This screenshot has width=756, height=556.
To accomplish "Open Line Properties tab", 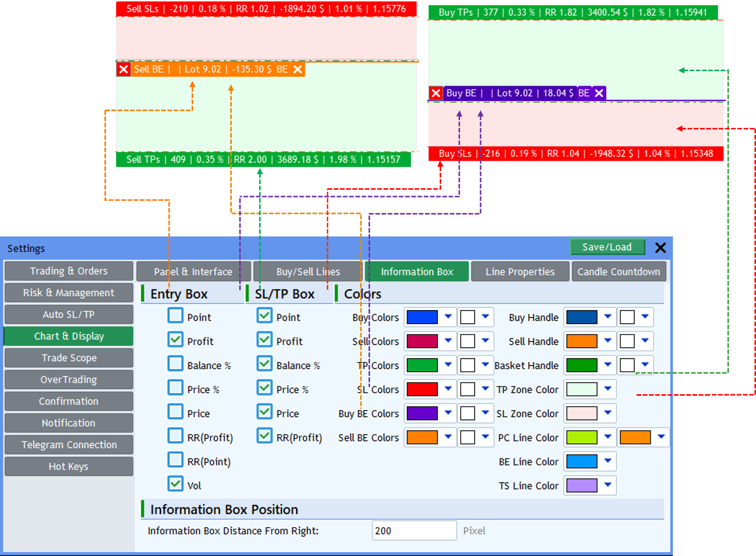I will [520, 272].
